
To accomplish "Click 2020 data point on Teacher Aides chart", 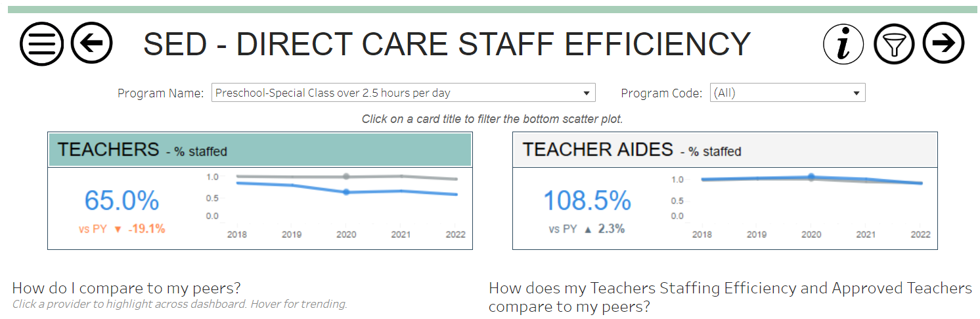I will click(x=811, y=177).
